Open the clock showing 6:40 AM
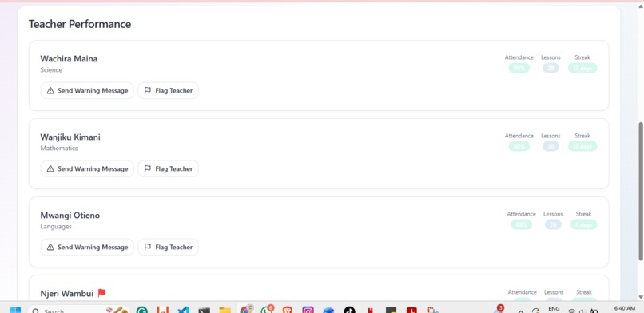Image resolution: width=644 pixels, height=313 pixels. point(624,308)
